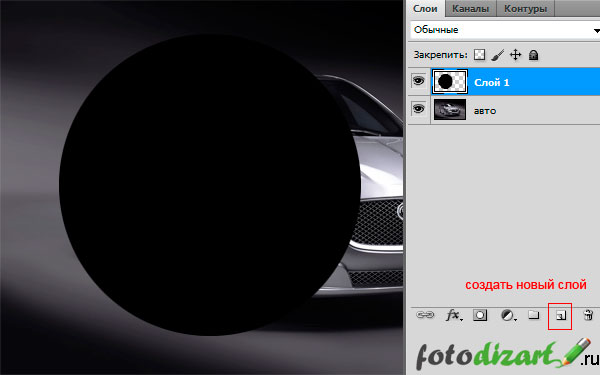The width and height of the screenshot is (600, 375).
Task: Lock transparent pixels icon
Action: coord(479,55)
